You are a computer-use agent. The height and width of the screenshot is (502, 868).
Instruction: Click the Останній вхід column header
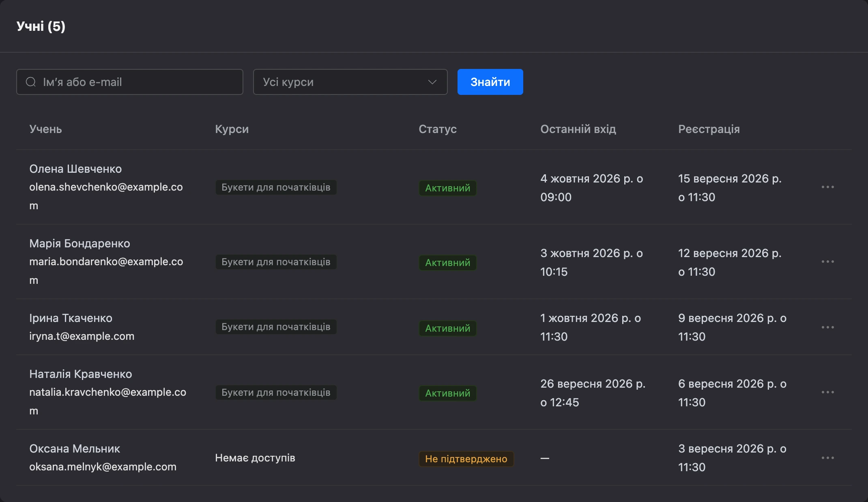tap(578, 129)
